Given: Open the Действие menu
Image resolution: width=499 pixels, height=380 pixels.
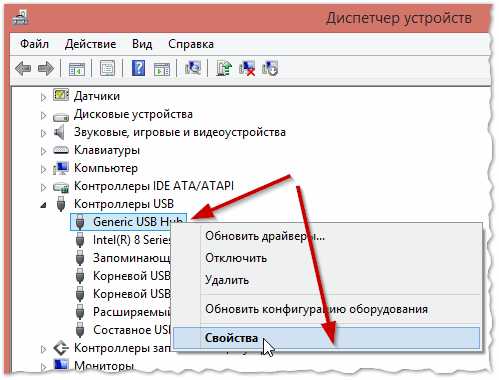Looking at the screenshot, I should [x=91, y=44].
